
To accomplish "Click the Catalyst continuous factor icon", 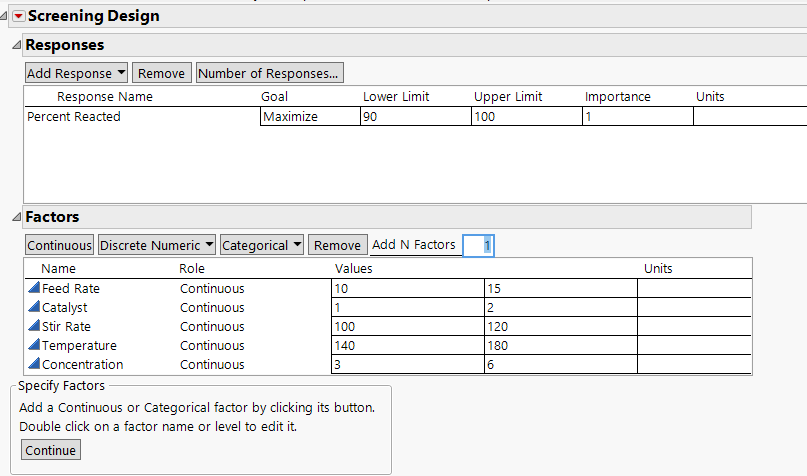I will (x=33, y=307).
